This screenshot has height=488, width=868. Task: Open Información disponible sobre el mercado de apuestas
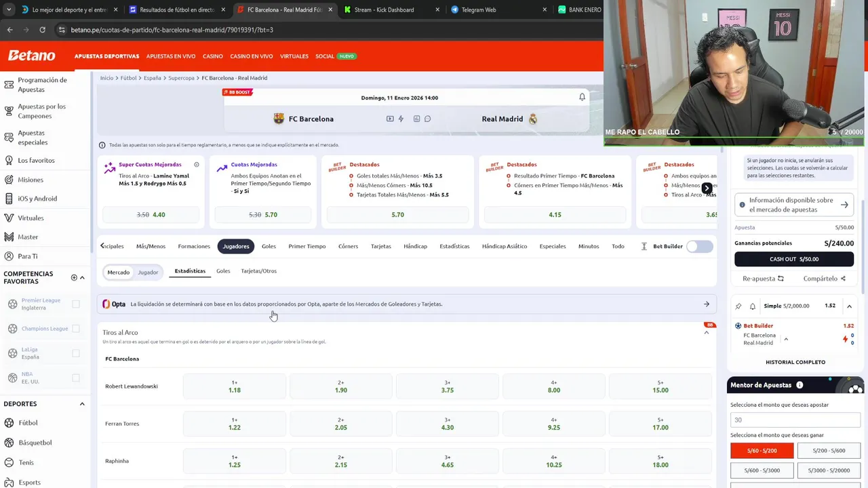(794, 205)
